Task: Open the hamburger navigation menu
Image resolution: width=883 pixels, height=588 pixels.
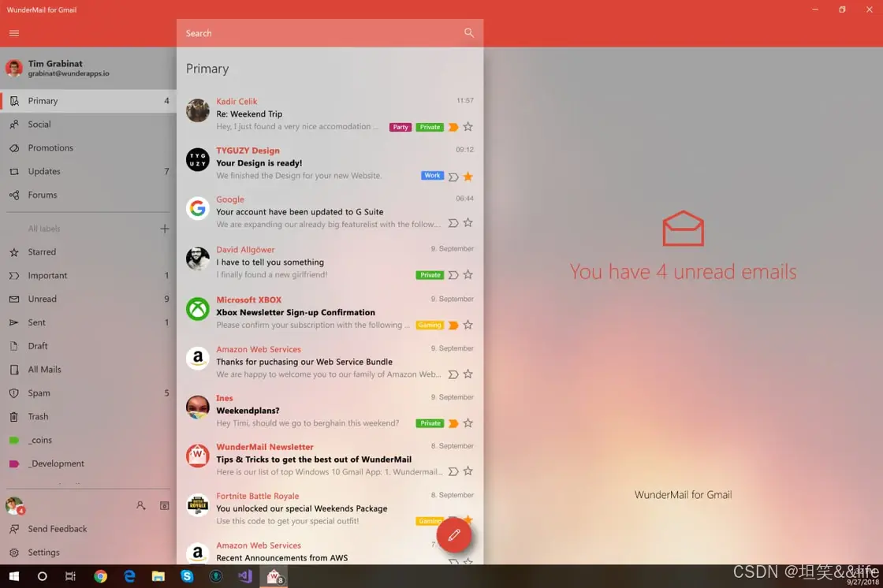Action: coord(14,33)
